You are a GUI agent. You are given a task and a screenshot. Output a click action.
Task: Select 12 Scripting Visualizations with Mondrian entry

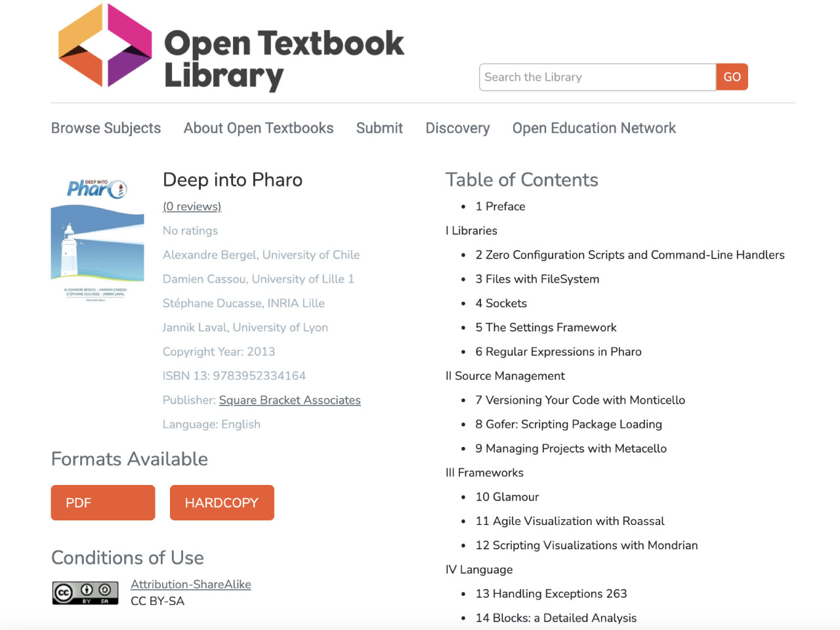tap(587, 545)
